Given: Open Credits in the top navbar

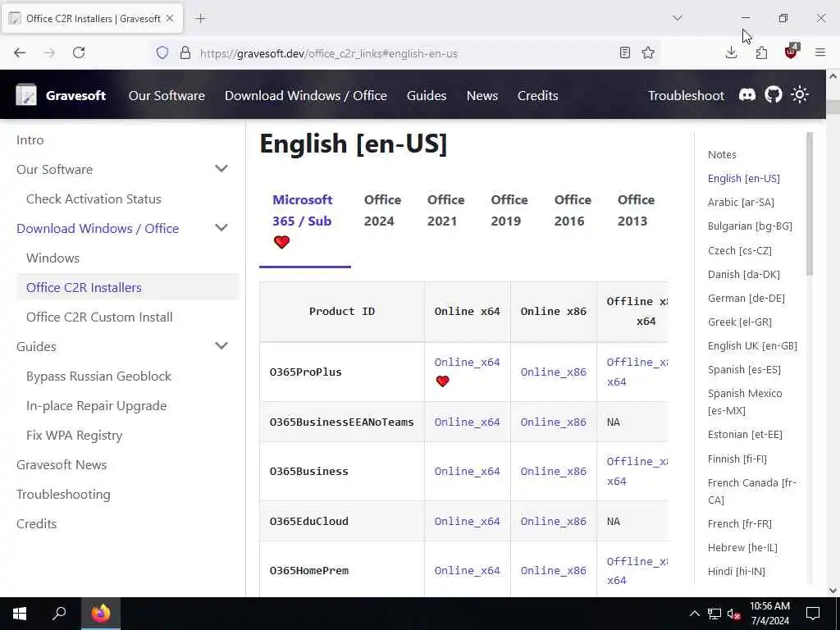Looking at the screenshot, I should click(538, 95).
